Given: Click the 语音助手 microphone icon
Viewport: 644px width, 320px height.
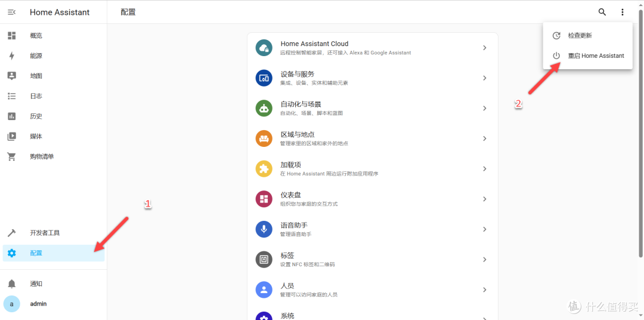Looking at the screenshot, I should click(x=264, y=229).
